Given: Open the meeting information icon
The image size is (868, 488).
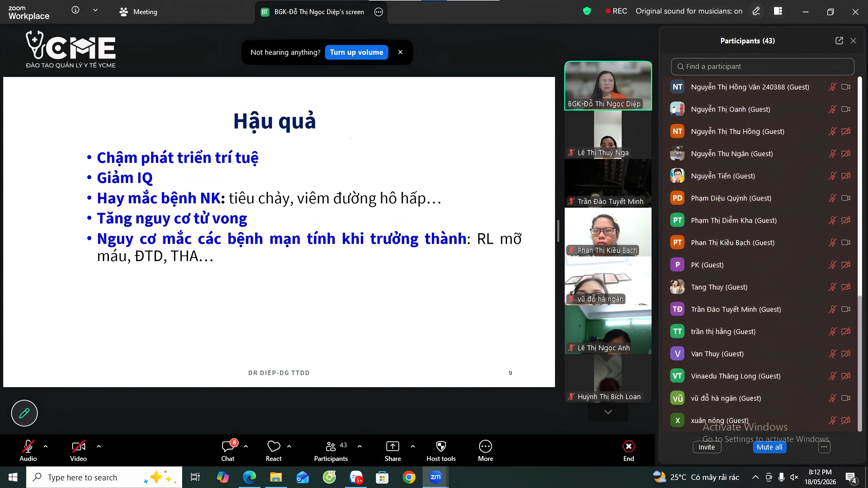Looking at the screenshot, I should tap(76, 10).
